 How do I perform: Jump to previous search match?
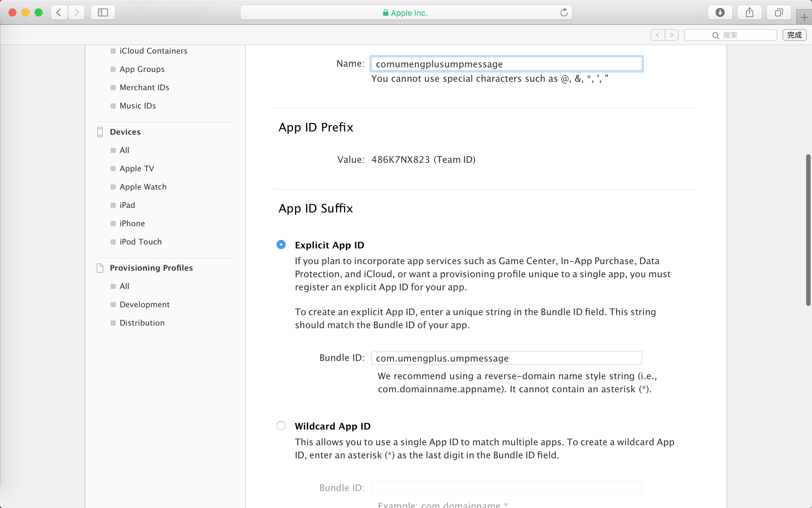[x=657, y=35]
